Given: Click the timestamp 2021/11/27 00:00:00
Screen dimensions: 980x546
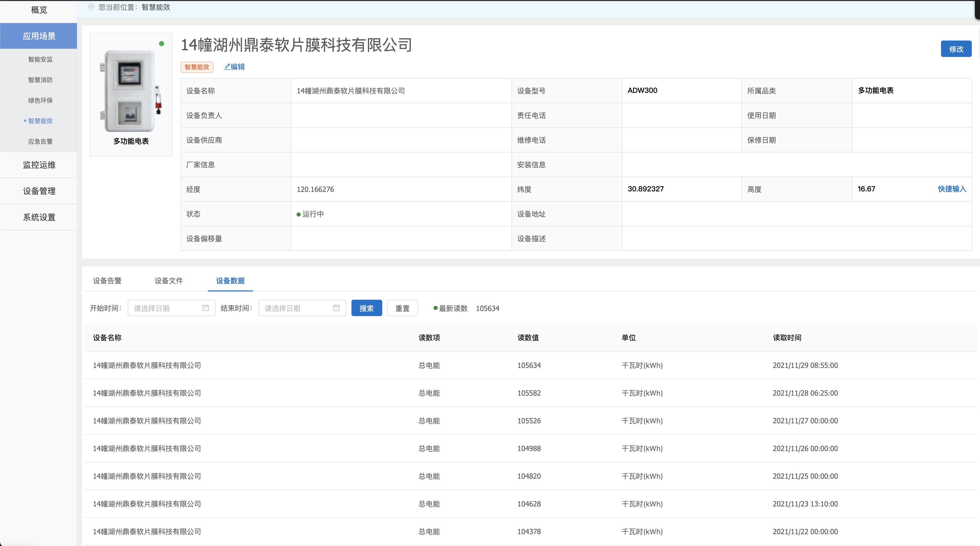Looking at the screenshot, I should pyautogui.click(x=805, y=421).
